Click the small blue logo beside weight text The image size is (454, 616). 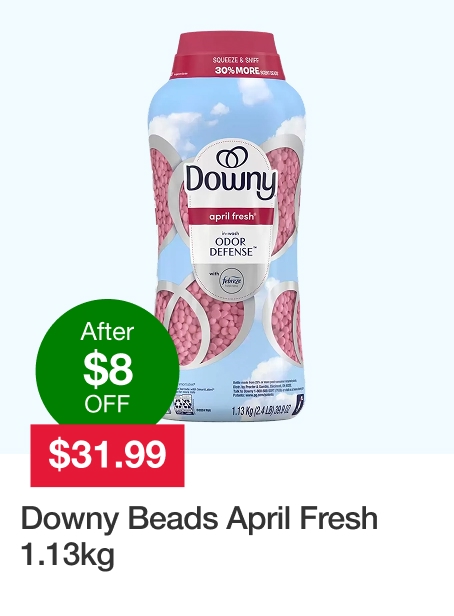(x=300, y=403)
